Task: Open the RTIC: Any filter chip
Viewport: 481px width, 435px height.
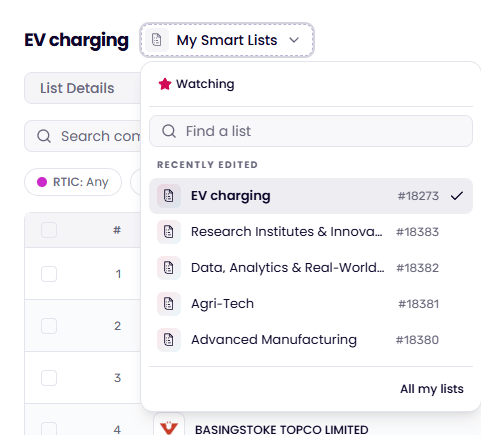Action: 73,182
